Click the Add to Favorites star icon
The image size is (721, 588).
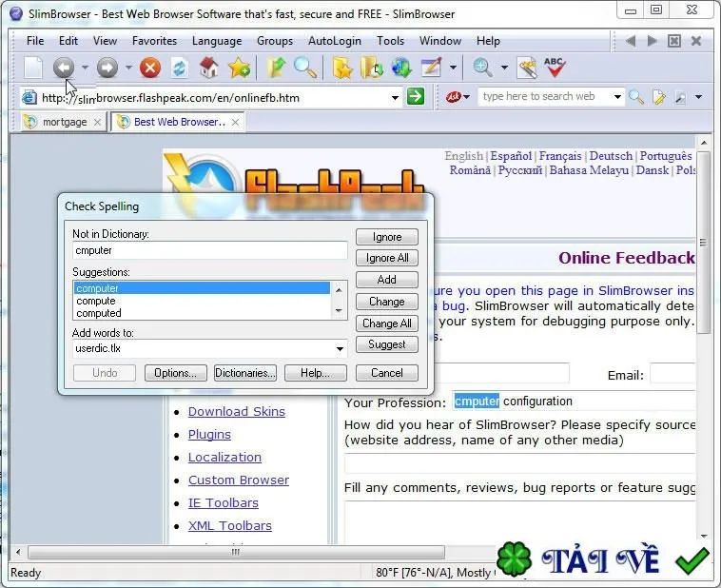coord(239,69)
